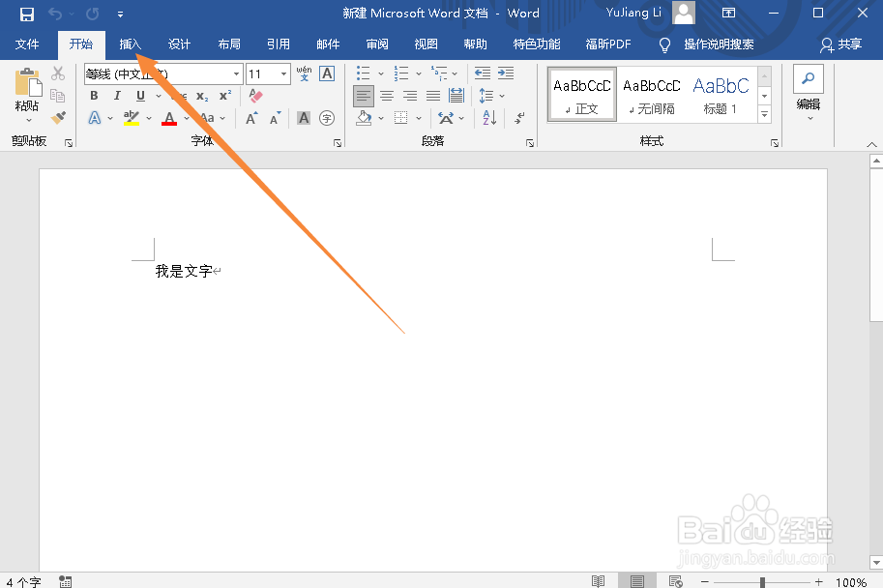Click the enclosed character 字 icon
This screenshot has height=588, width=883.
(x=327, y=118)
